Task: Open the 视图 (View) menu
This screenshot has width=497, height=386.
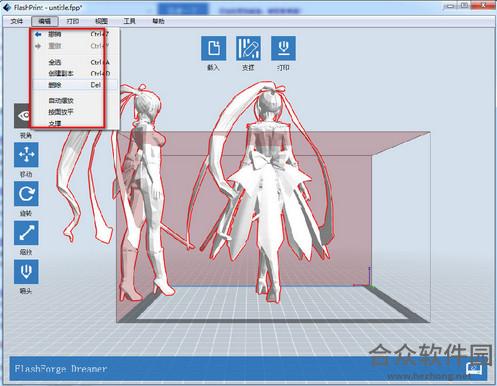Action: (x=101, y=21)
